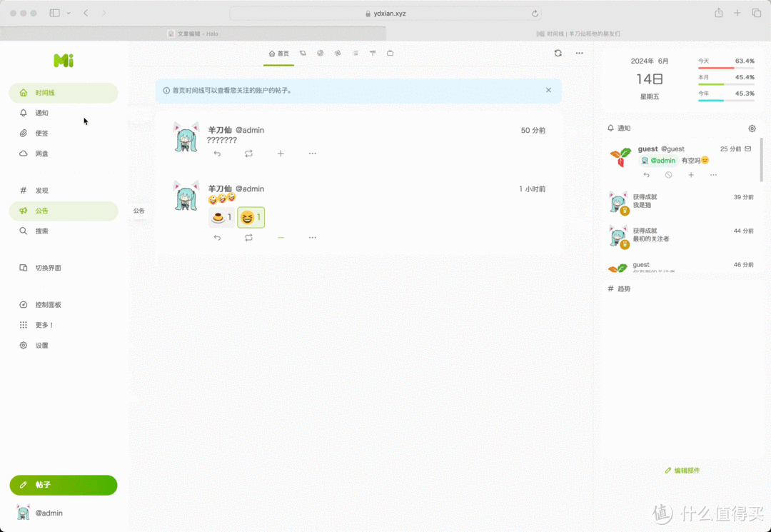Switch to the 首页 timeline tab
This screenshot has width=771, height=532.
278,53
